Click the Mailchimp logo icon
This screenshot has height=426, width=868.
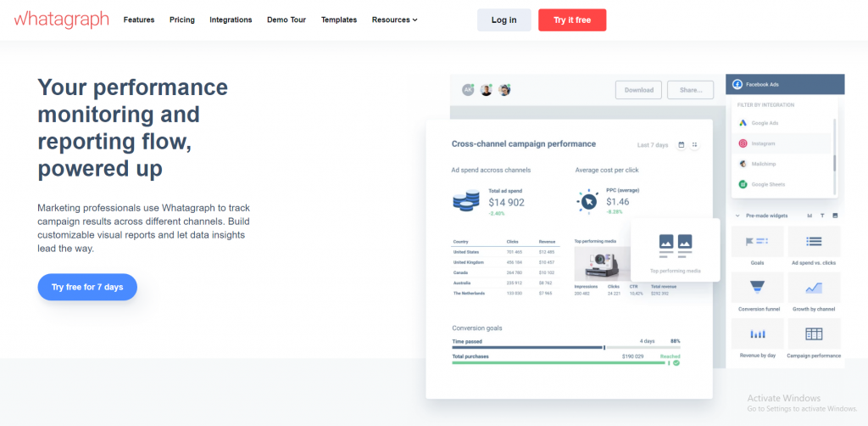pyautogui.click(x=743, y=164)
